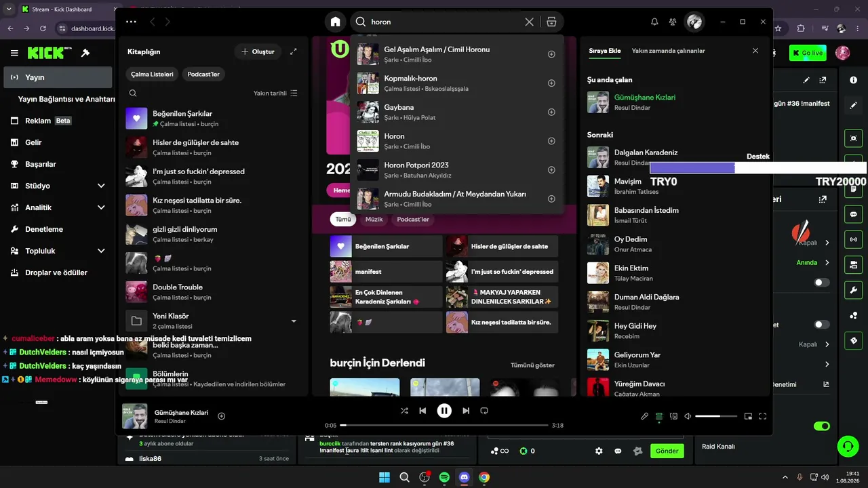868x488 pixels.
Task: Expand Topluluk menu in Kick sidebar
Action: point(101,251)
